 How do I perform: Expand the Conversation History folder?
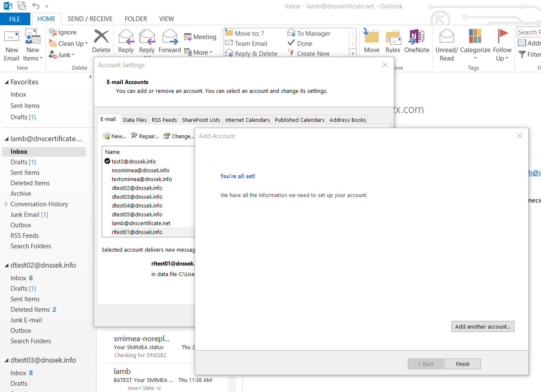[x=6, y=204]
